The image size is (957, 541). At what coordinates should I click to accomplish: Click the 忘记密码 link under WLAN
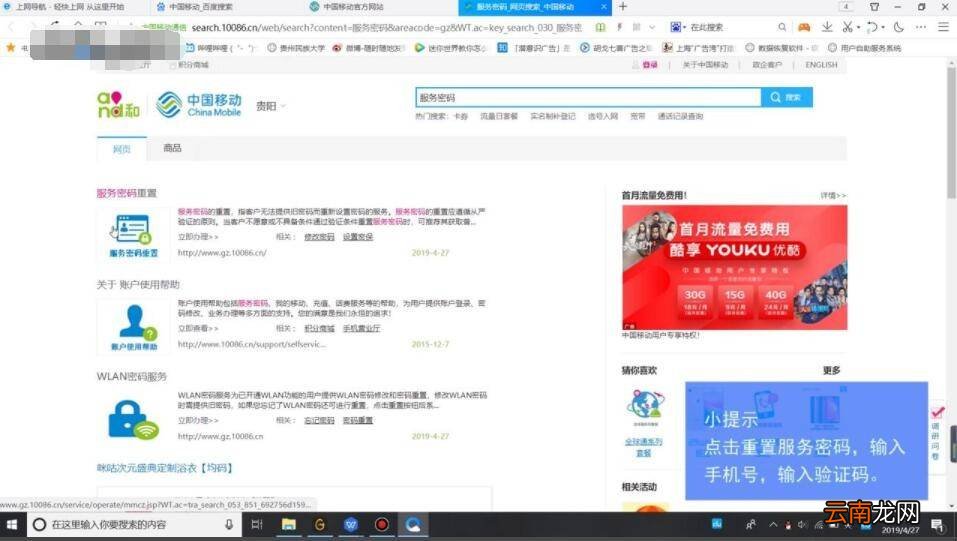coord(319,421)
